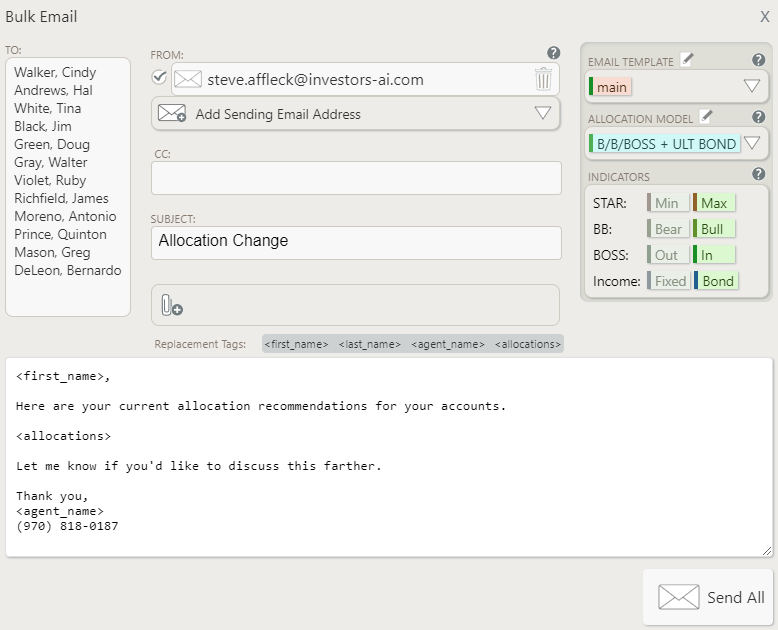Screen dimensions: 778x630
Task: Open the help icon for Allocation Model
Action: click(x=758, y=117)
